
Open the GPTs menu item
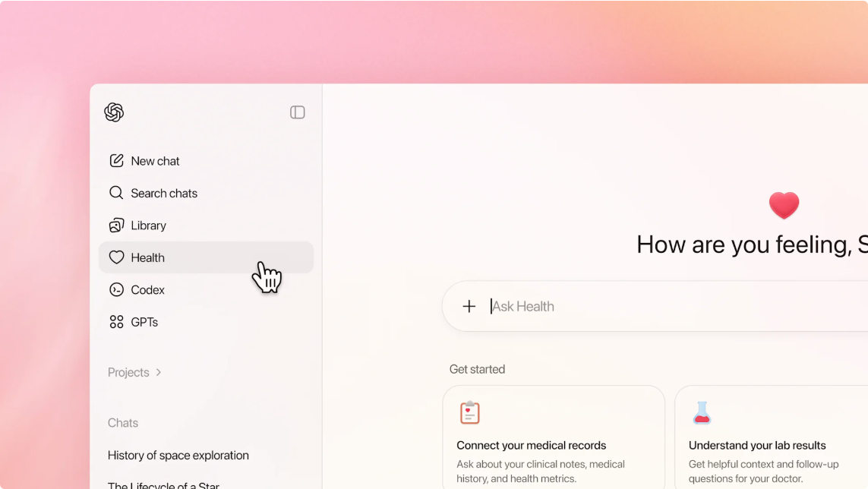206,322
